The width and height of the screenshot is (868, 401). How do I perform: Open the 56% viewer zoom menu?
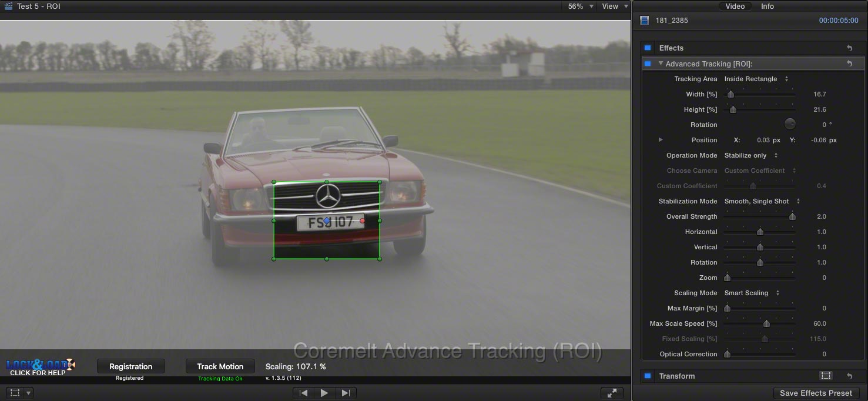pyautogui.click(x=581, y=6)
